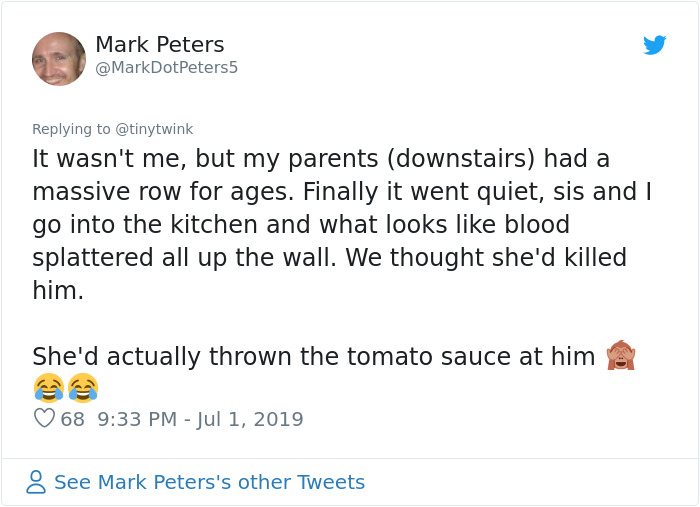This screenshot has width=700, height=507.
Task: Click the first laughing-crying emoji
Action: tap(48, 387)
